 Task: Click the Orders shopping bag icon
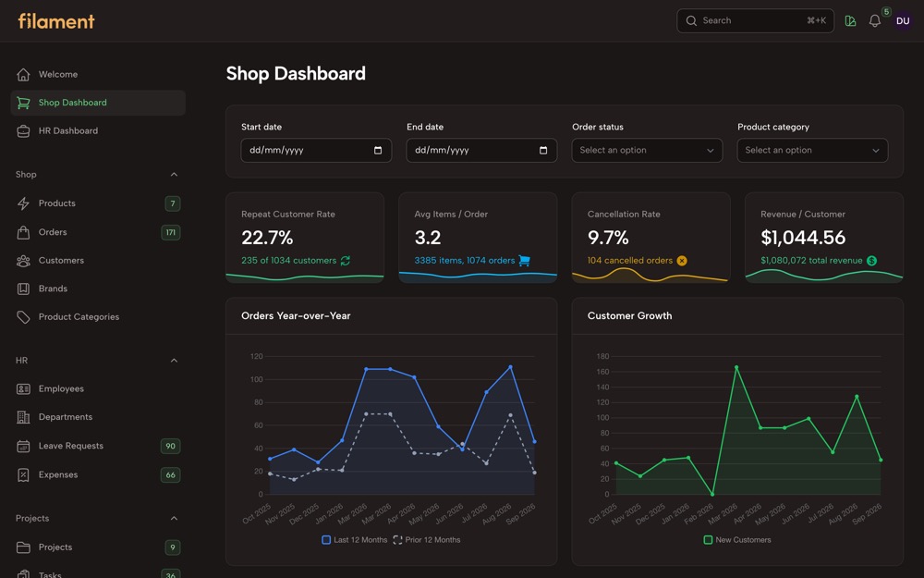[23, 232]
